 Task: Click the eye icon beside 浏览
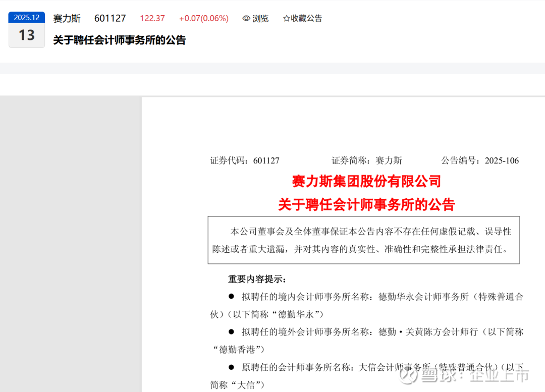click(x=246, y=19)
